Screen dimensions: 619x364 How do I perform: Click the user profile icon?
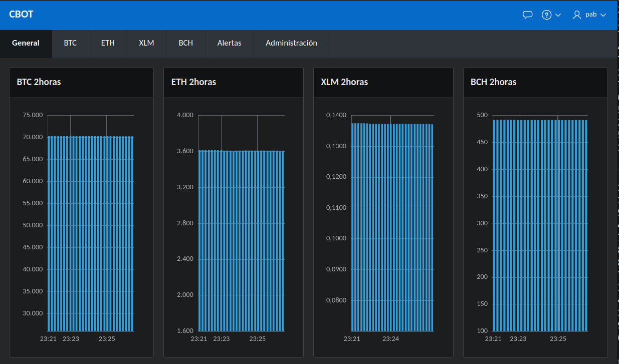(576, 15)
